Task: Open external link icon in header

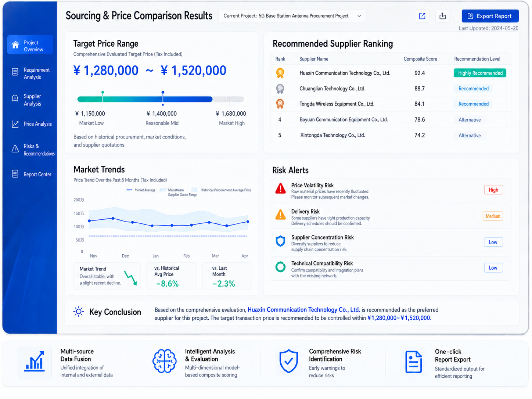Action: (x=422, y=16)
